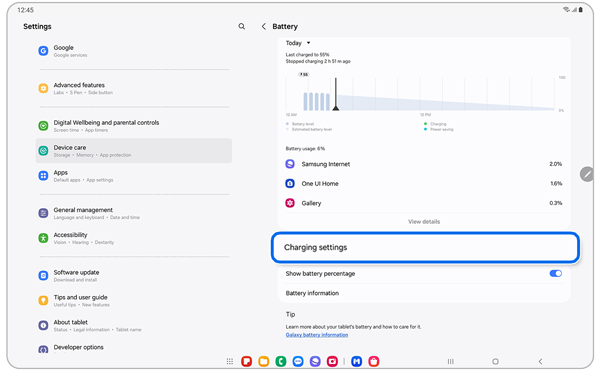Open About tablet icon
This screenshot has height=371, width=600.
tap(43, 325)
